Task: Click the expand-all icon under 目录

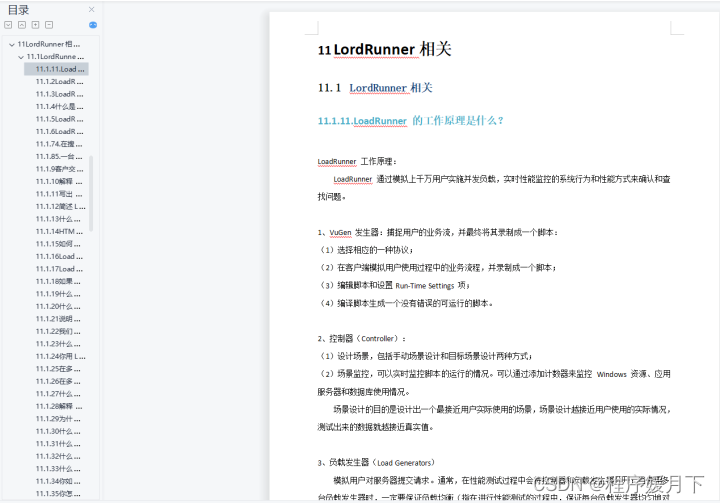Action: pos(8,25)
